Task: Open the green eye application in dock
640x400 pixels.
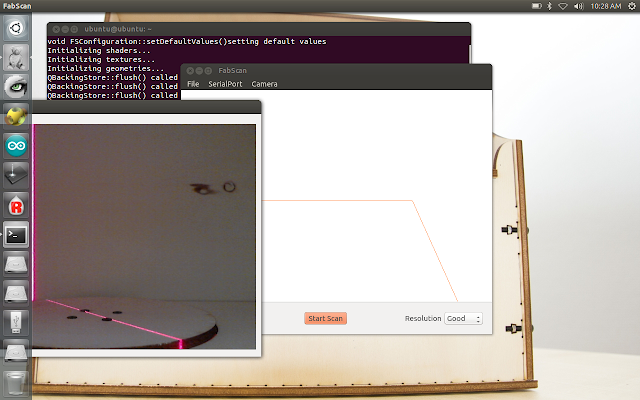Action: pos(16,87)
